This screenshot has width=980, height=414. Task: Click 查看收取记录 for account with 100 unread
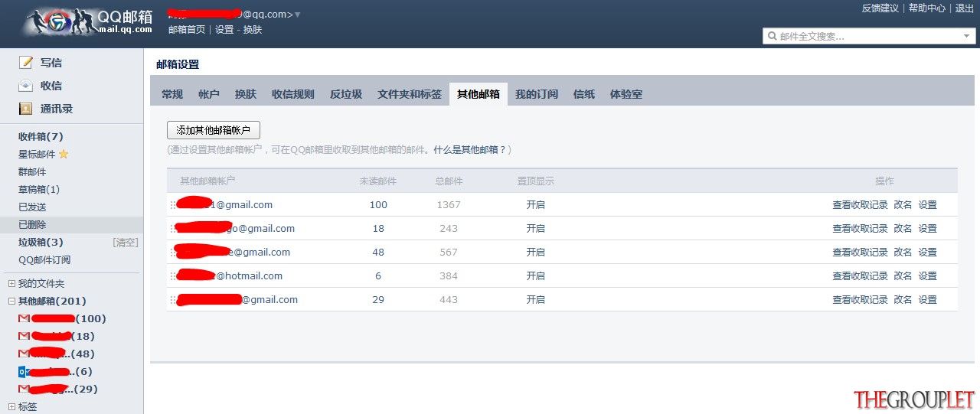(x=860, y=205)
